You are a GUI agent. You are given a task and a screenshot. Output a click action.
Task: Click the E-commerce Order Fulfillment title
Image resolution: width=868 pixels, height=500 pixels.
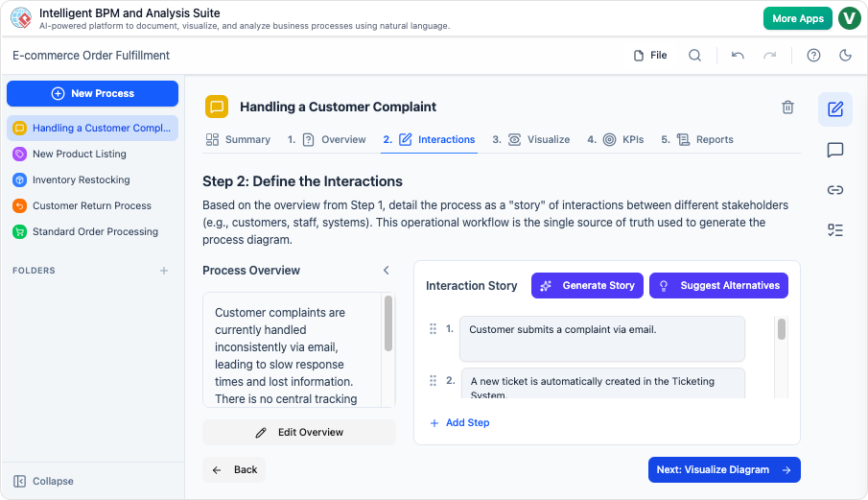(91, 56)
